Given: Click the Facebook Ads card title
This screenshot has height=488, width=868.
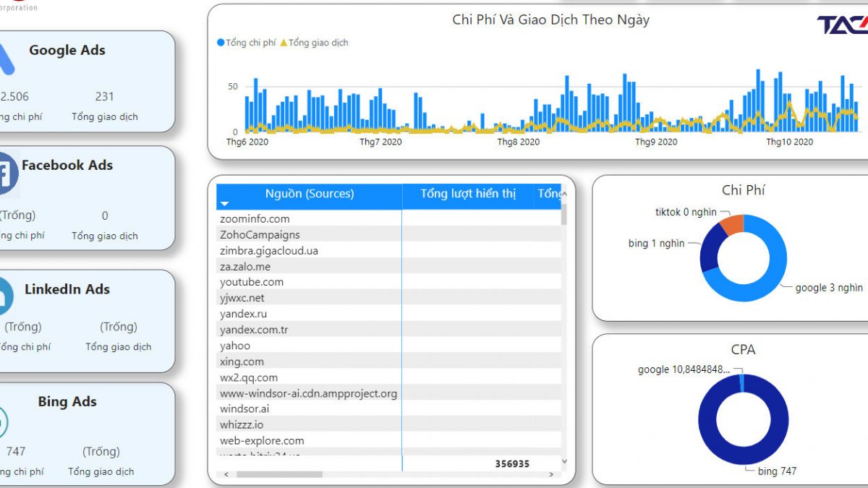Looking at the screenshot, I should [67, 165].
